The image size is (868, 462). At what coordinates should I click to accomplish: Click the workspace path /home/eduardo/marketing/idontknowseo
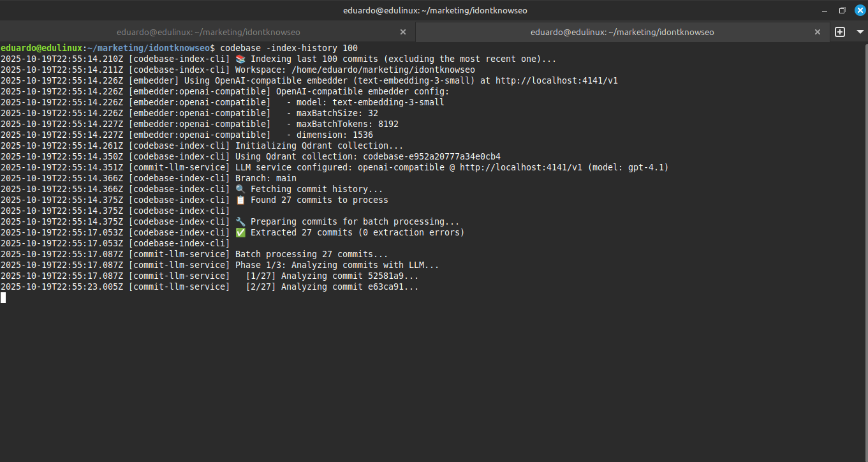[x=383, y=70]
